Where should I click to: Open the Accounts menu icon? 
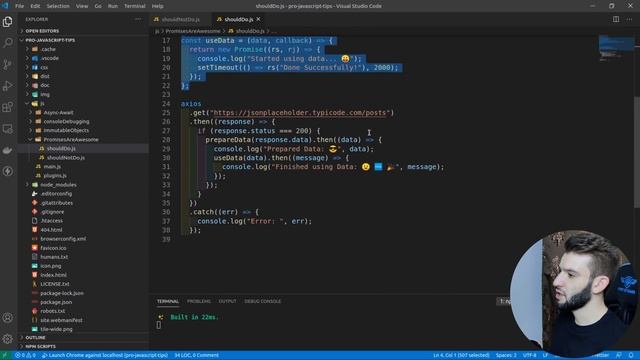8,318
